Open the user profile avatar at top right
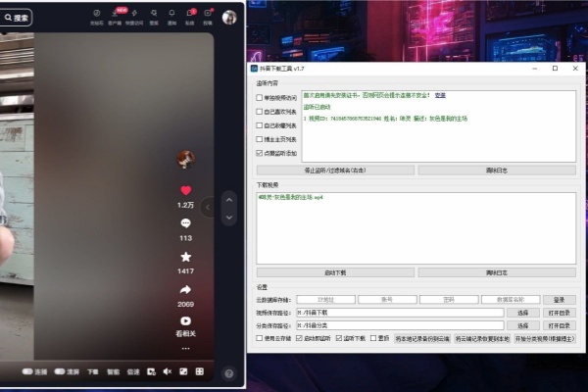Screen dimensions: 588x392 [229, 17]
